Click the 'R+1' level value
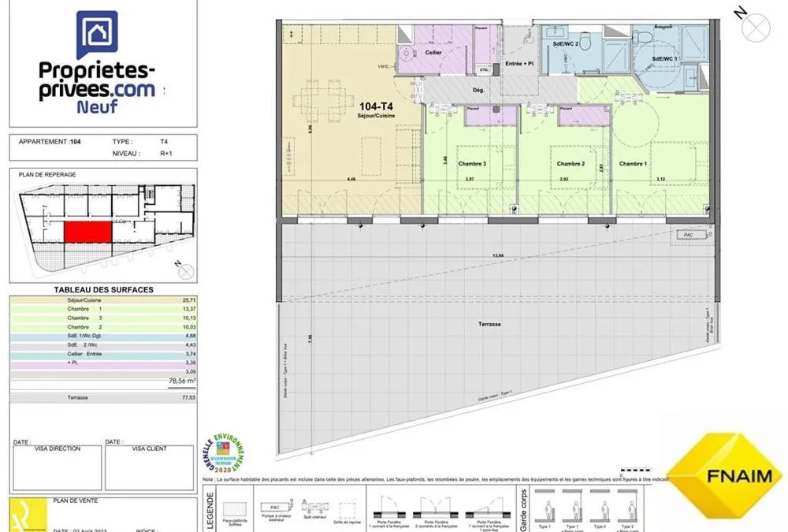This screenshot has width=788, height=532. (x=165, y=154)
